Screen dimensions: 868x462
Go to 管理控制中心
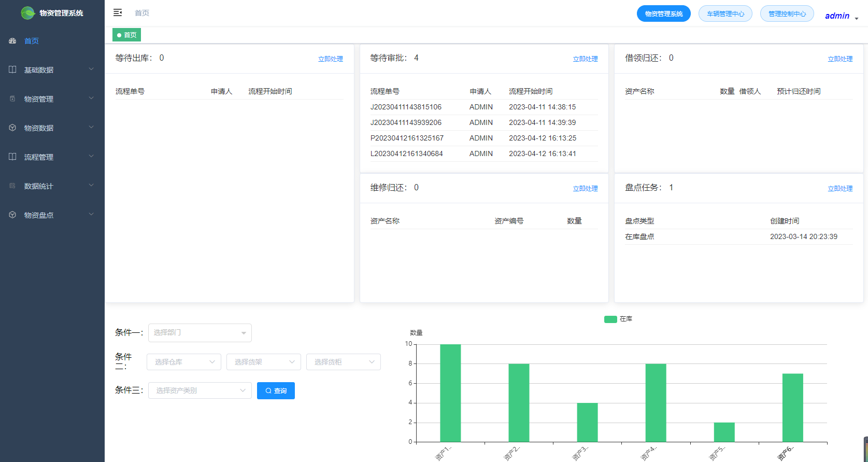click(787, 13)
